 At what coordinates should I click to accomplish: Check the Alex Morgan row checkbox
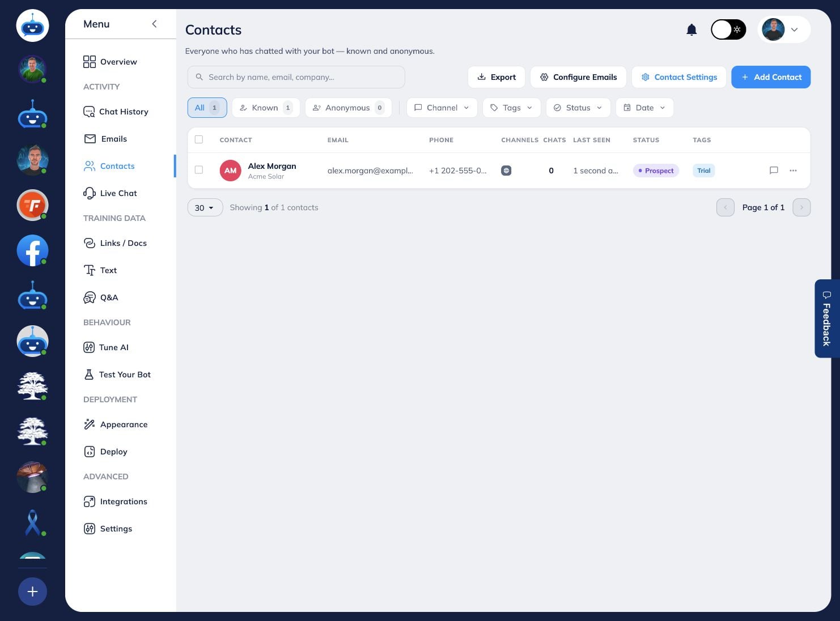[199, 169]
